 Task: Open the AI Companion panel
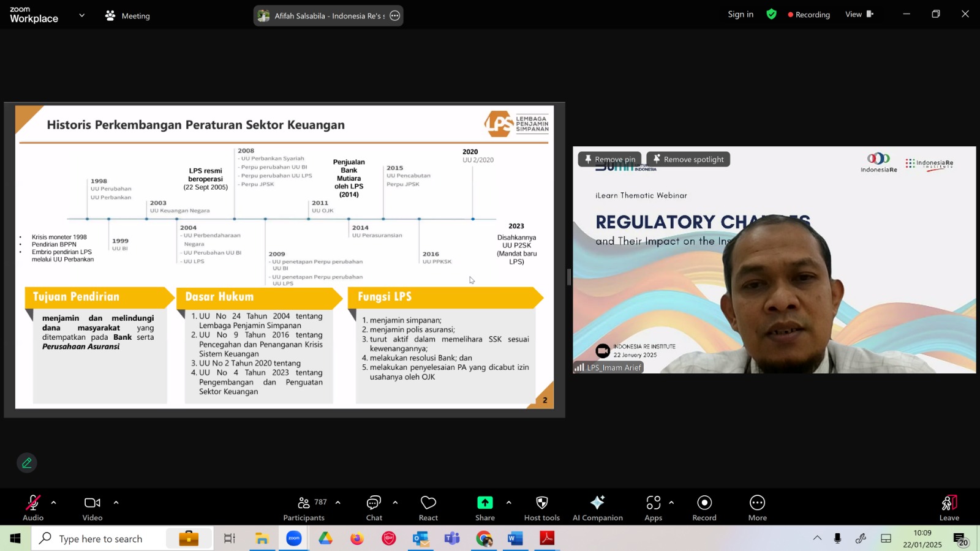(x=597, y=508)
